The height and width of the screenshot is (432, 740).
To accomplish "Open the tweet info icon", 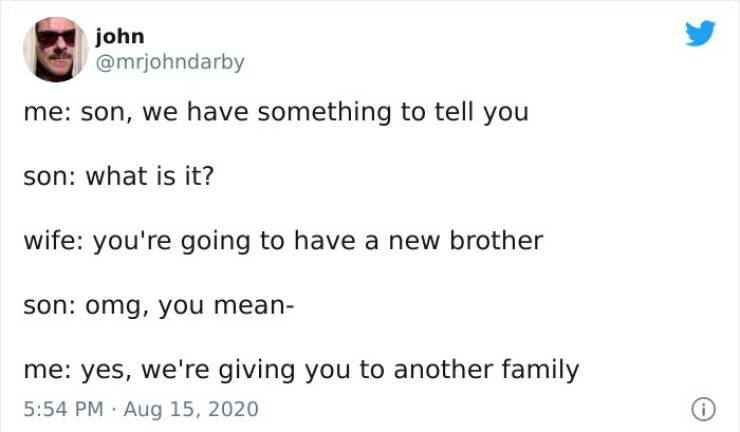I will [703, 409].
